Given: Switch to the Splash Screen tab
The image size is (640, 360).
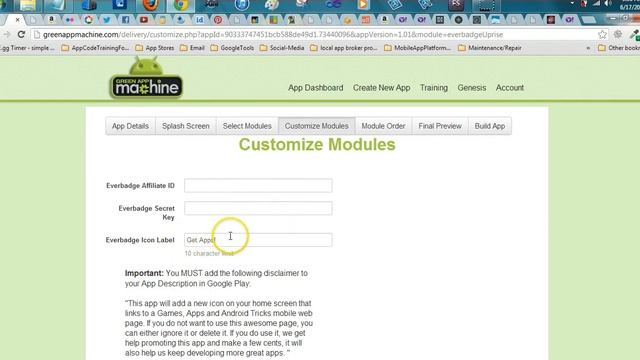Looking at the screenshot, I should pyautogui.click(x=186, y=126).
